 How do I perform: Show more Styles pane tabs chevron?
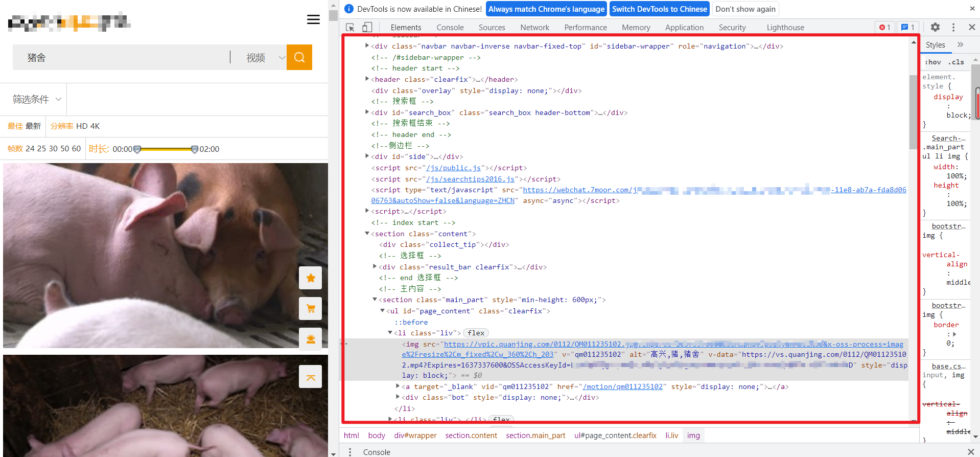pyautogui.click(x=960, y=45)
